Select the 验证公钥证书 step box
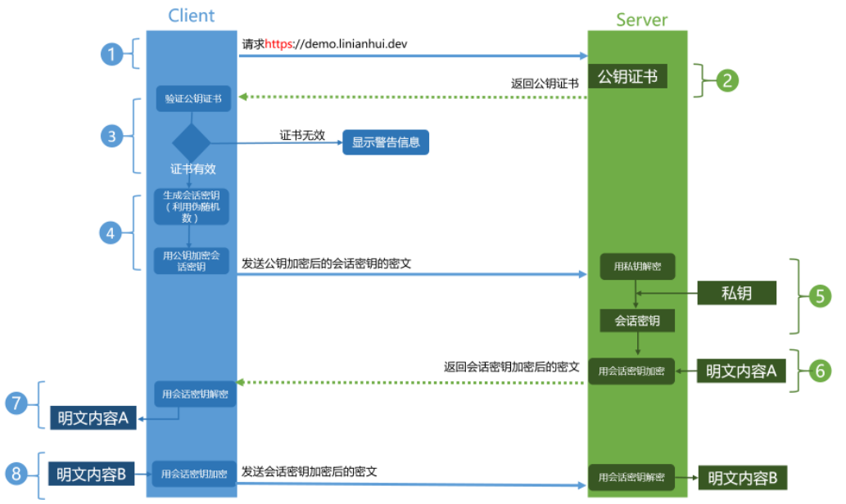This screenshot has height=504, width=846. [193, 99]
